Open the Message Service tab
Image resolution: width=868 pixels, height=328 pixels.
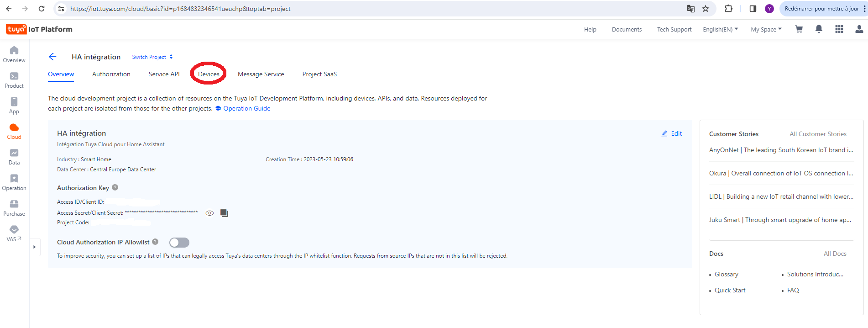pyautogui.click(x=261, y=74)
